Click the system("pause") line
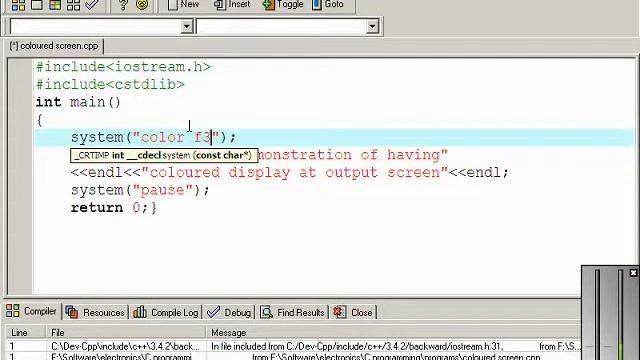 coord(140,190)
